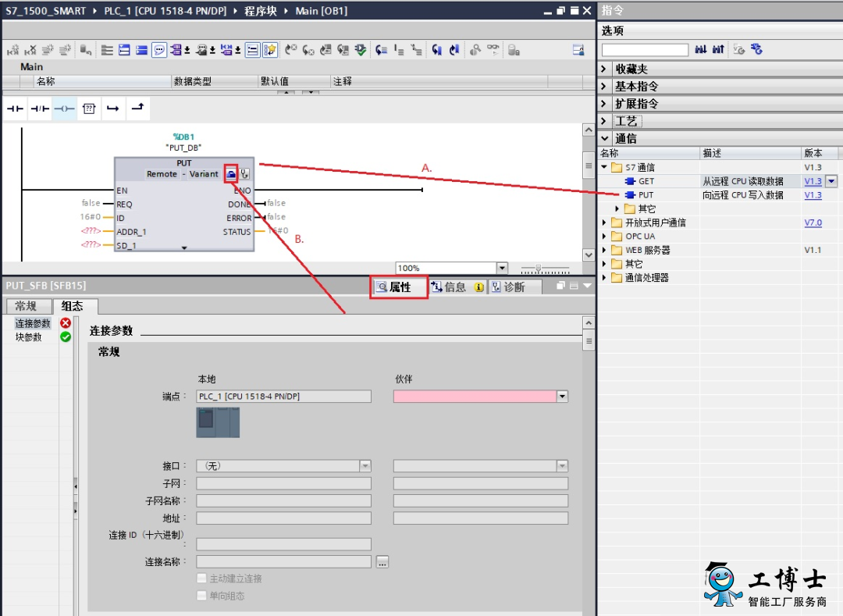Click the open branch icon
This screenshot has width=843, height=616.
pyautogui.click(x=113, y=109)
